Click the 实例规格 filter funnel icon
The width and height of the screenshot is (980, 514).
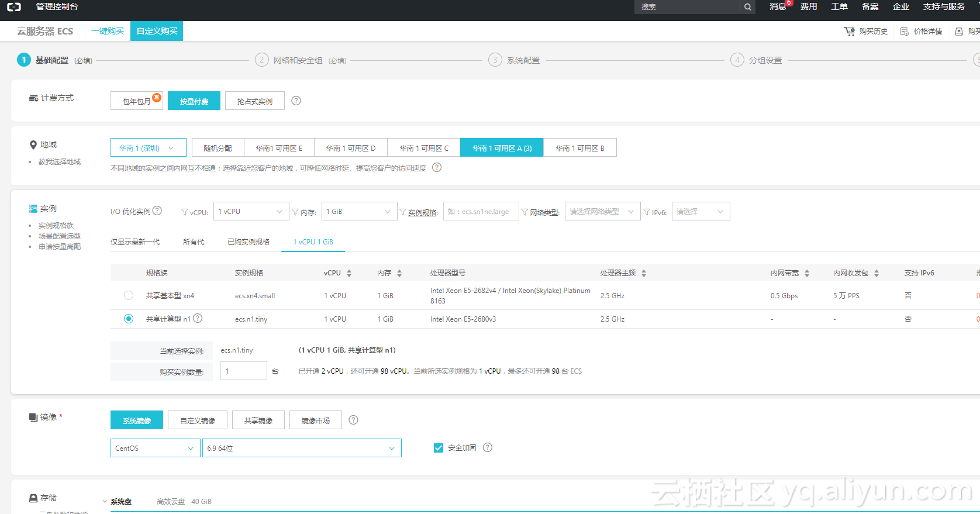(x=403, y=212)
